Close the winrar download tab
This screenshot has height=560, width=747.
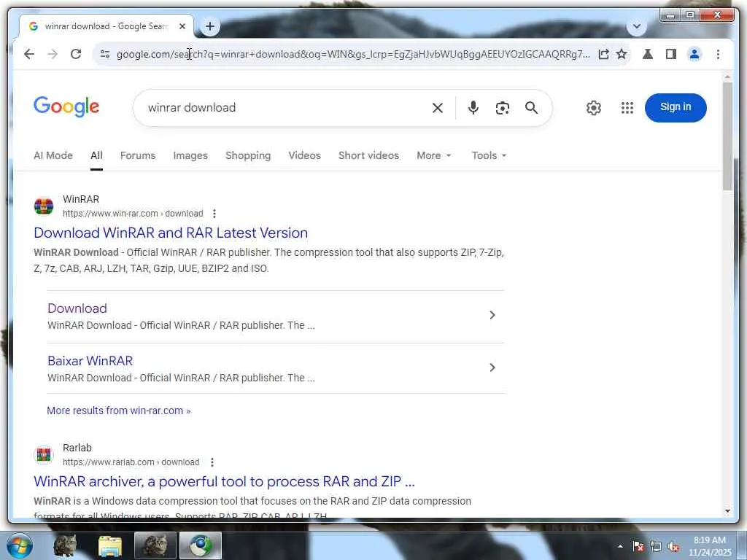(182, 27)
